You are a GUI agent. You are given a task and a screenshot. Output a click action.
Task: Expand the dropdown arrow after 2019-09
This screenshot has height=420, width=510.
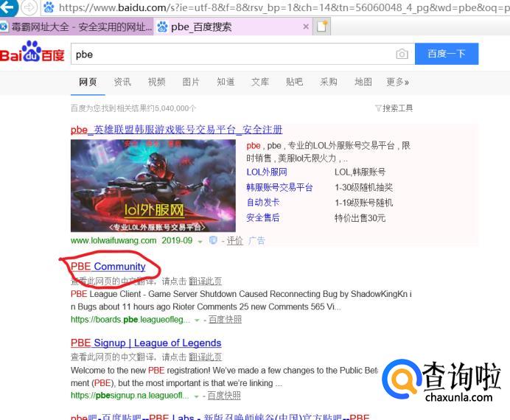[200, 242]
